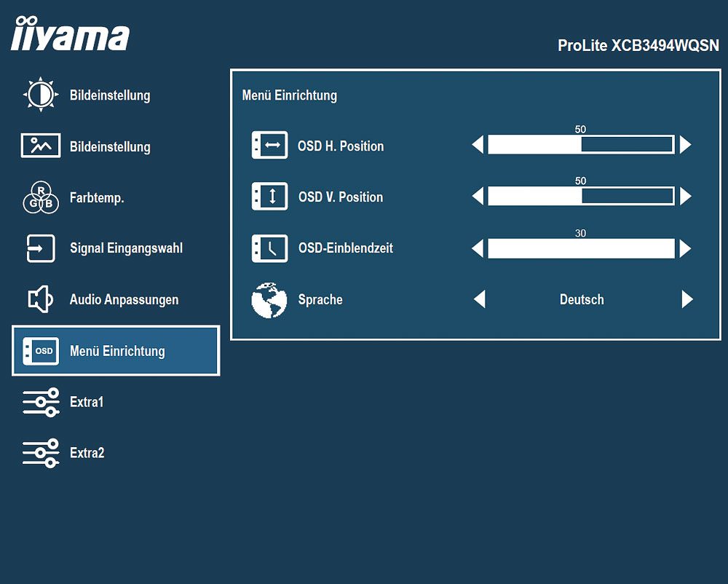Switch Sprache to previous language arrow
The height and width of the screenshot is (584, 728).
pos(480,299)
